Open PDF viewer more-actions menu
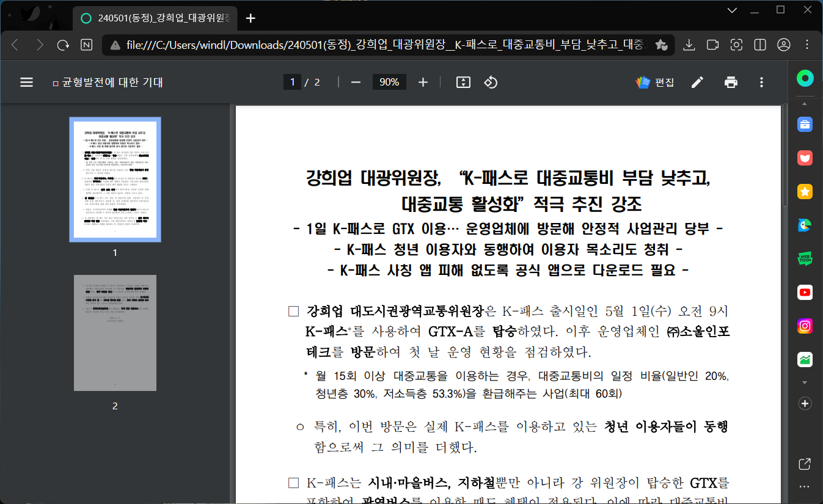 761,82
